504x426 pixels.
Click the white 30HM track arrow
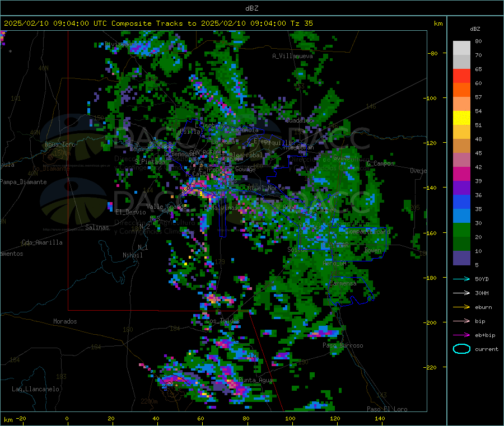(461, 293)
